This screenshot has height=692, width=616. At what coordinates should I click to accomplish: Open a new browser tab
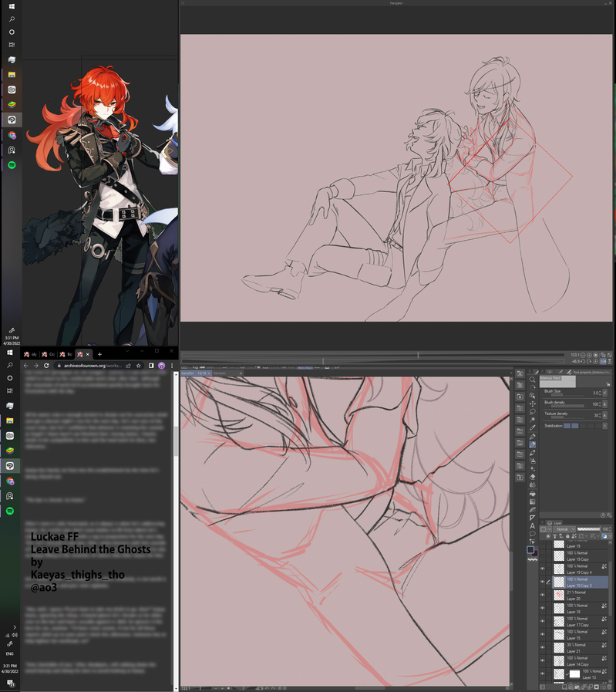[99, 354]
